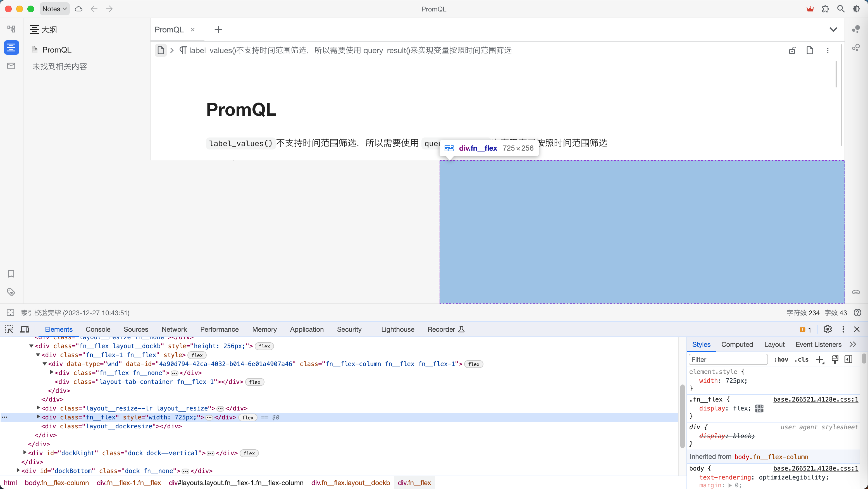The height and width of the screenshot is (489, 868).
Task: Open the global search magnifier
Action: click(841, 9)
